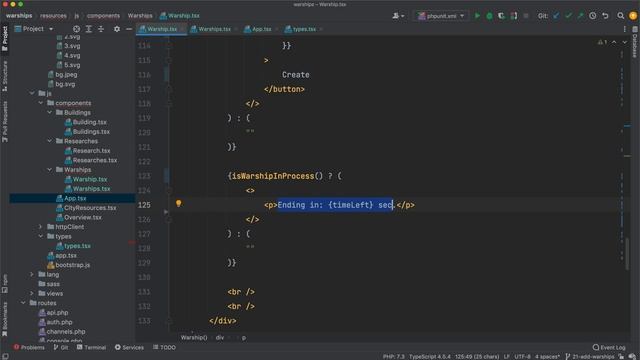The image size is (640, 360).
Task: Click the LF line separator status entry
Action: 507,356
